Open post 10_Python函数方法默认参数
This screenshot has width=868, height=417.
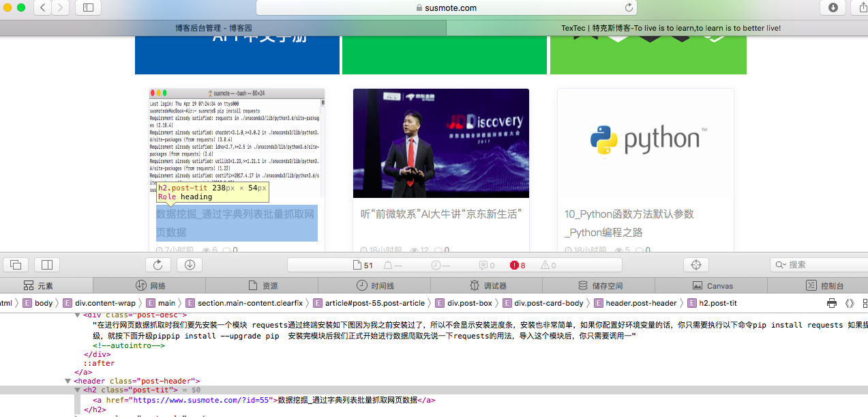point(629,223)
